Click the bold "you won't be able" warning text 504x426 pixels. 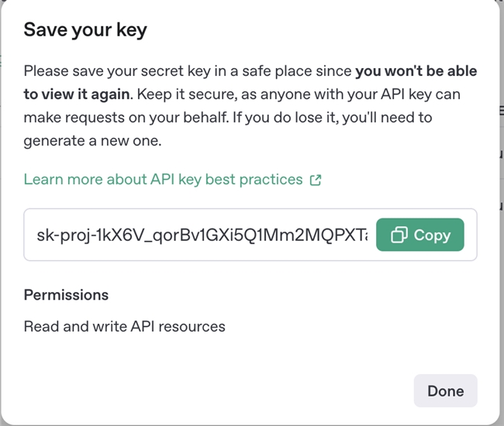[416, 71]
